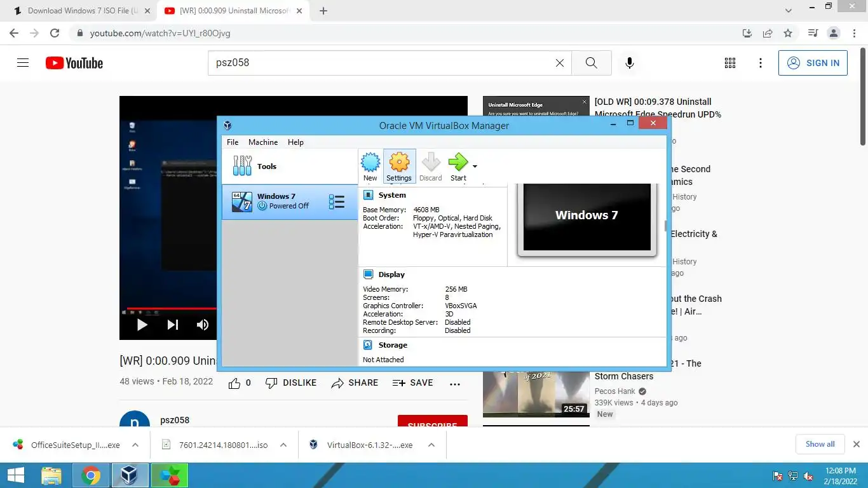Like the video with thumbs up
868x488 pixels.
pos(234,383)
